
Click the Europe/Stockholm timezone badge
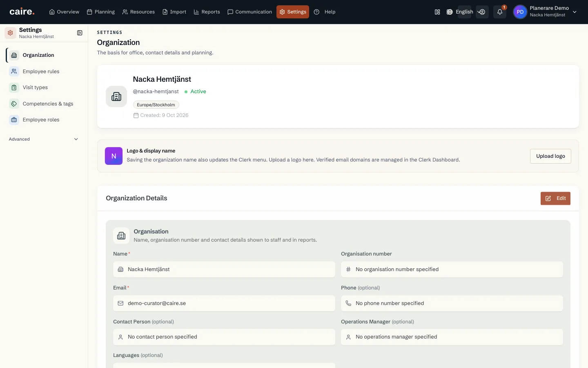click(156, 105)
